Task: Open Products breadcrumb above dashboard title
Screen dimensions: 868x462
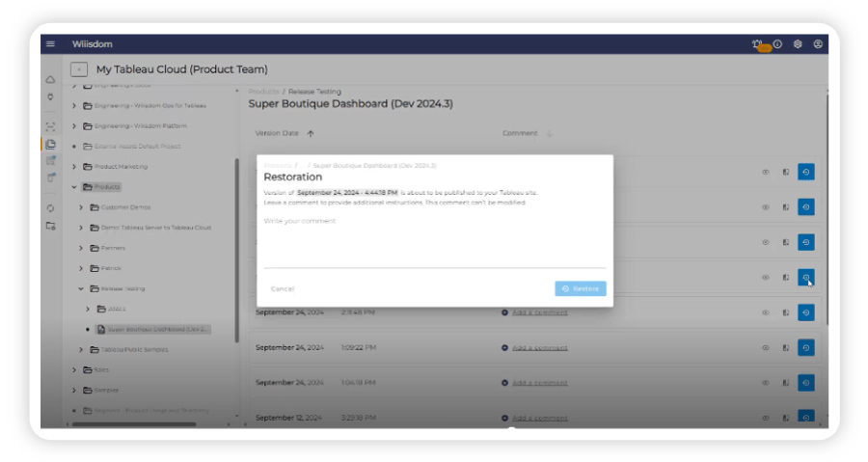Action: tap(263, 92)
